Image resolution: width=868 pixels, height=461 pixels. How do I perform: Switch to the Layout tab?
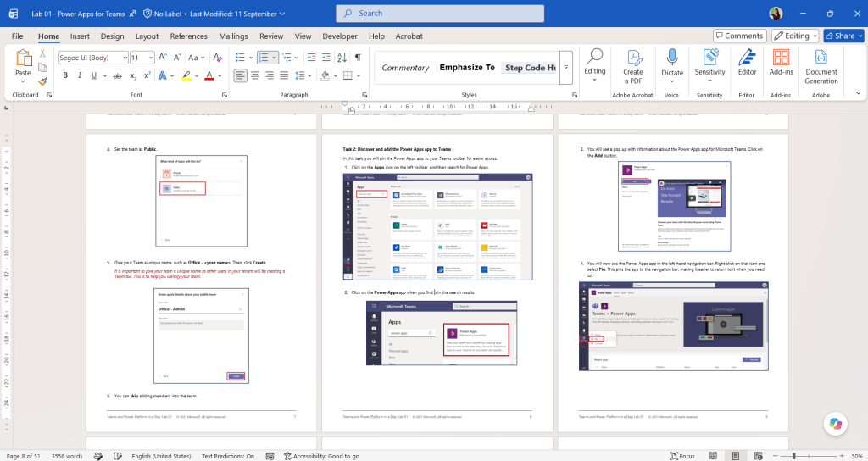147,36
